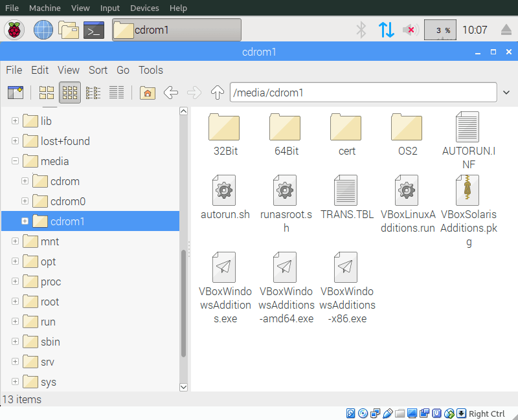Image resolution: width=518 pixels, height=420 pixels.
Task: Select the VBoxLinuxAdditions.run file
Action: 408,204
